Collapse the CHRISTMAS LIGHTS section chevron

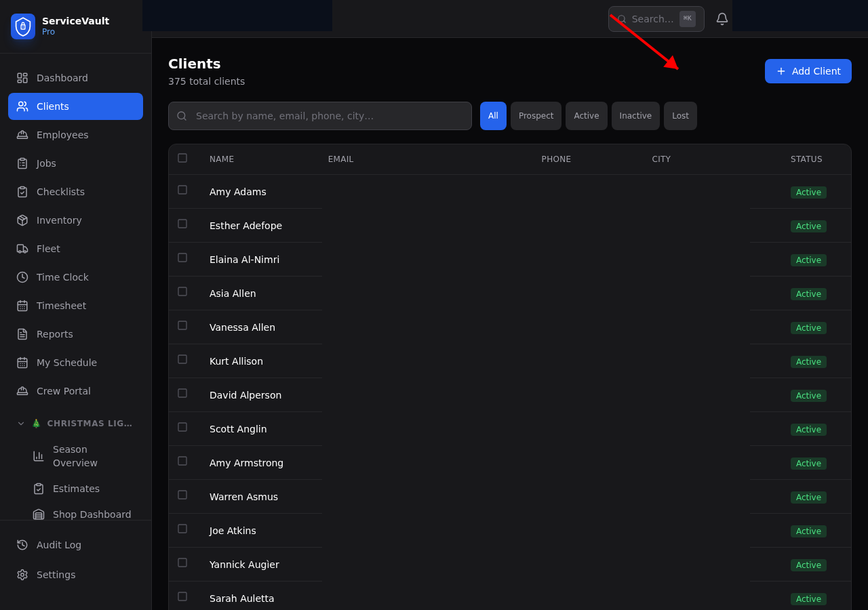(x=20, y=423)
